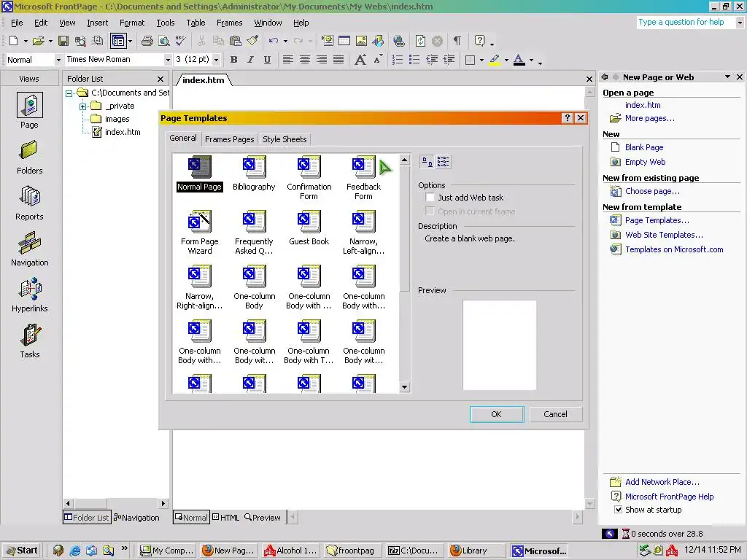The image size is (747, 560).
Task: Click the Templates on Microsoft.com link
Action: [x=674, y=249]
